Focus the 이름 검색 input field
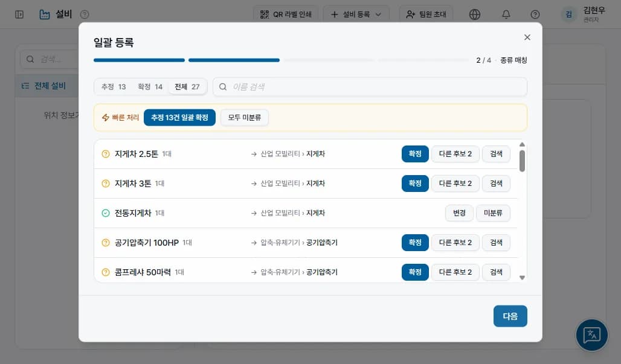This screenshot has height=364, width=621. coord(370,87)
